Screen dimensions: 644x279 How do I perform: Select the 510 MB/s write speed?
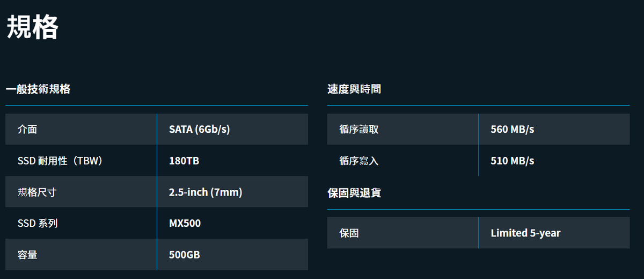pos(512,161)
